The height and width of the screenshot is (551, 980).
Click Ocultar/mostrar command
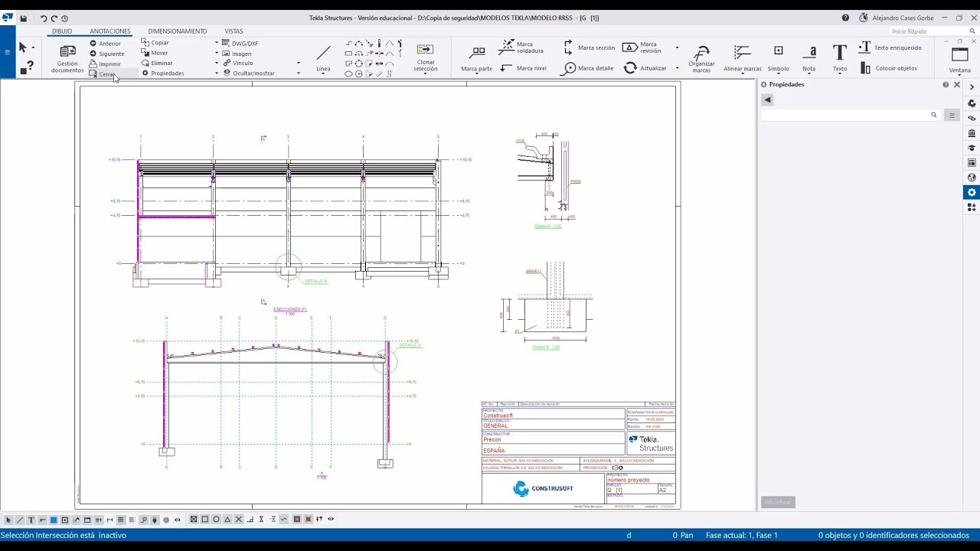(249, 73)
